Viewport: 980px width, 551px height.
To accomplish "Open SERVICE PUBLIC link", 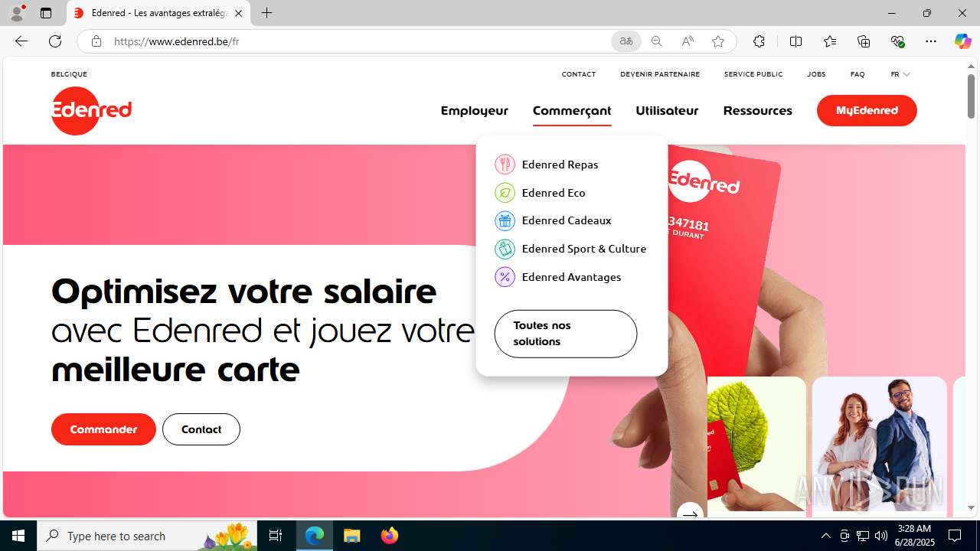I will coord(753,74).
